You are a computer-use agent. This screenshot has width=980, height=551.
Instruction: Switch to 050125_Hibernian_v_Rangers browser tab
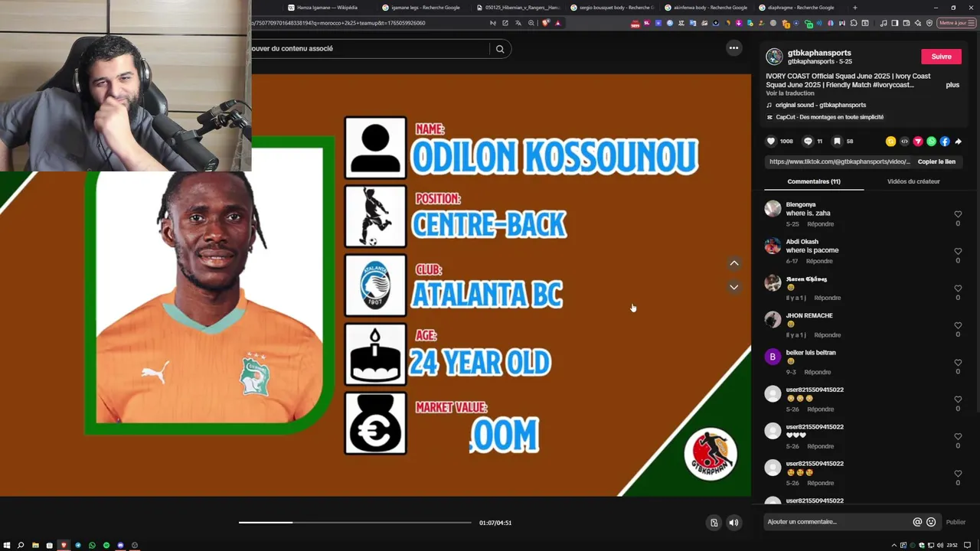coord(517,8)
